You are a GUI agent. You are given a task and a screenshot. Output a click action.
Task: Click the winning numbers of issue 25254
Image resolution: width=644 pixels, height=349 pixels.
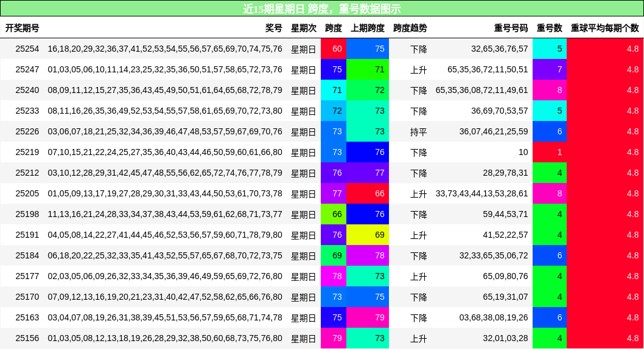pos(165,49)
